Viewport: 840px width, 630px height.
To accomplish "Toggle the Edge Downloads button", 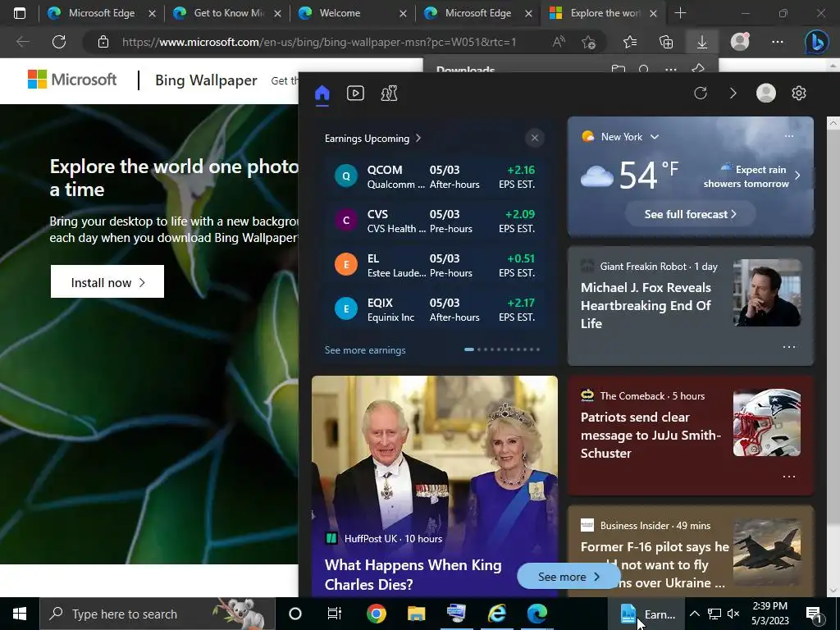I will pos(702,42).
